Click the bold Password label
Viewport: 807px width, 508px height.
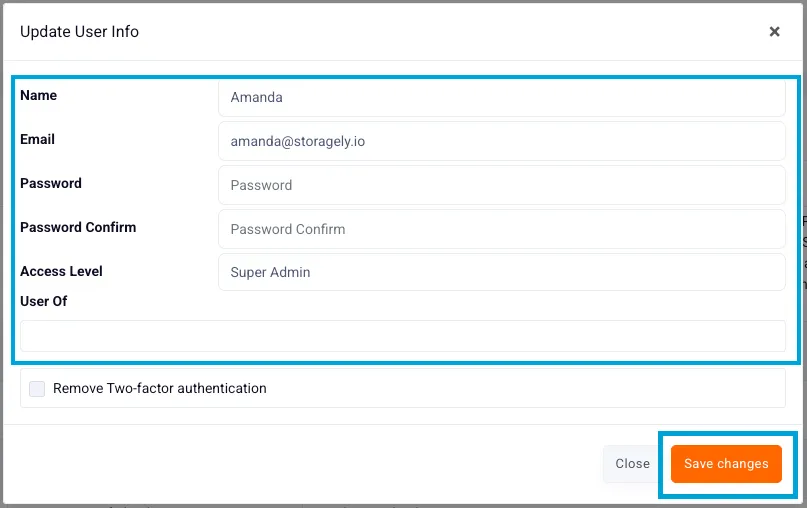[50, 183]
